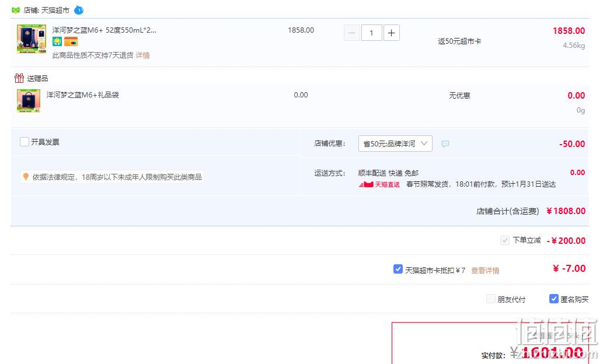Enable the 朋友代付 checkbox
Viewport: 603px width, 364px height.
[x=491, y=299]
